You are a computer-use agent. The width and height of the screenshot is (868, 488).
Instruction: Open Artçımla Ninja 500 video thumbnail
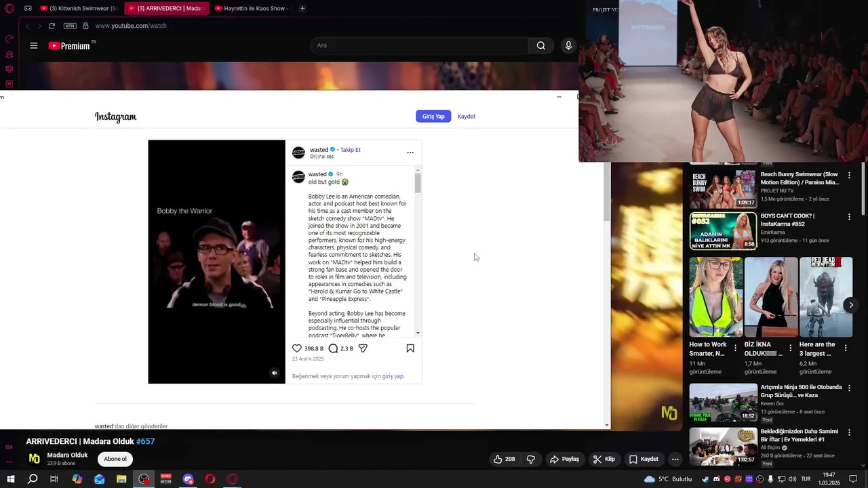click(x=723, y=403)
